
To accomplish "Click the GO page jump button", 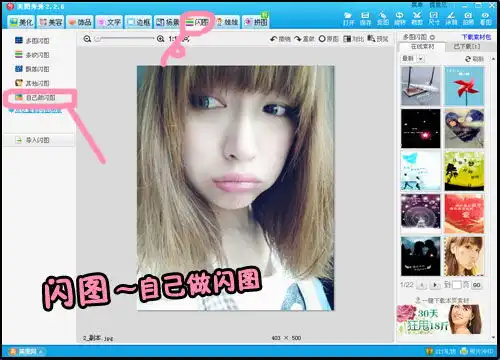I will click(x=477, y=285).
